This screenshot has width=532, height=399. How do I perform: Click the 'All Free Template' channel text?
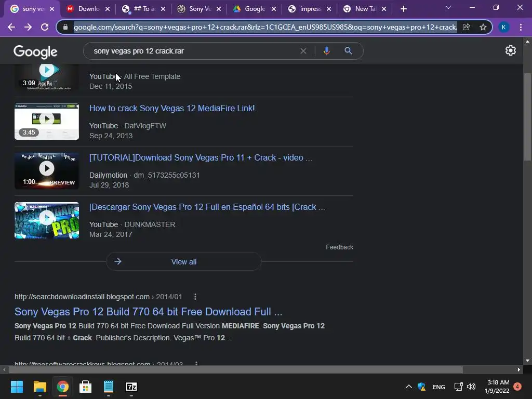click(152, 77)
